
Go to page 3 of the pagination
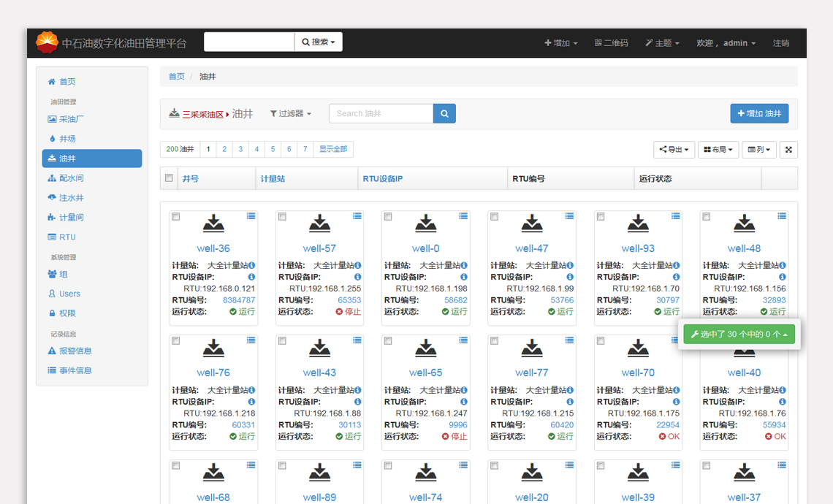point(240,149)
